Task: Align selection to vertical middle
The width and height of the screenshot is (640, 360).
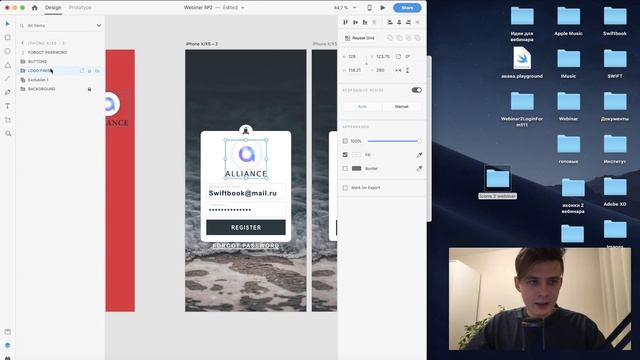Action: point(355,22)
